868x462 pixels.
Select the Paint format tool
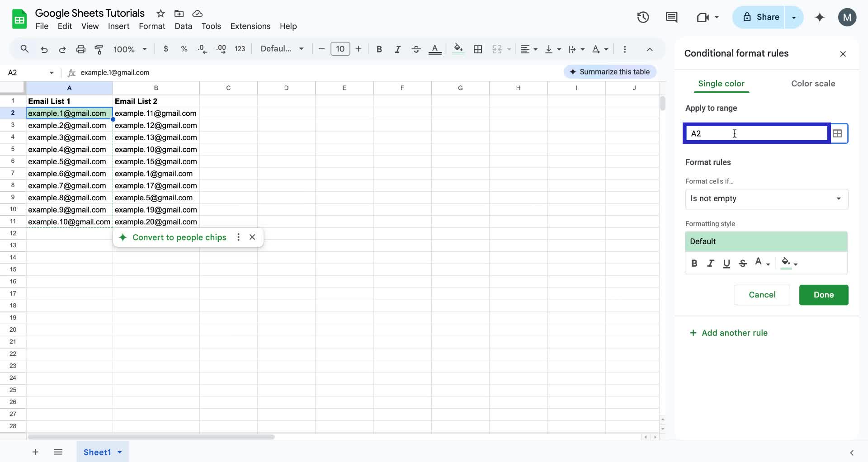pyautogui.click(x=99, y=49)
